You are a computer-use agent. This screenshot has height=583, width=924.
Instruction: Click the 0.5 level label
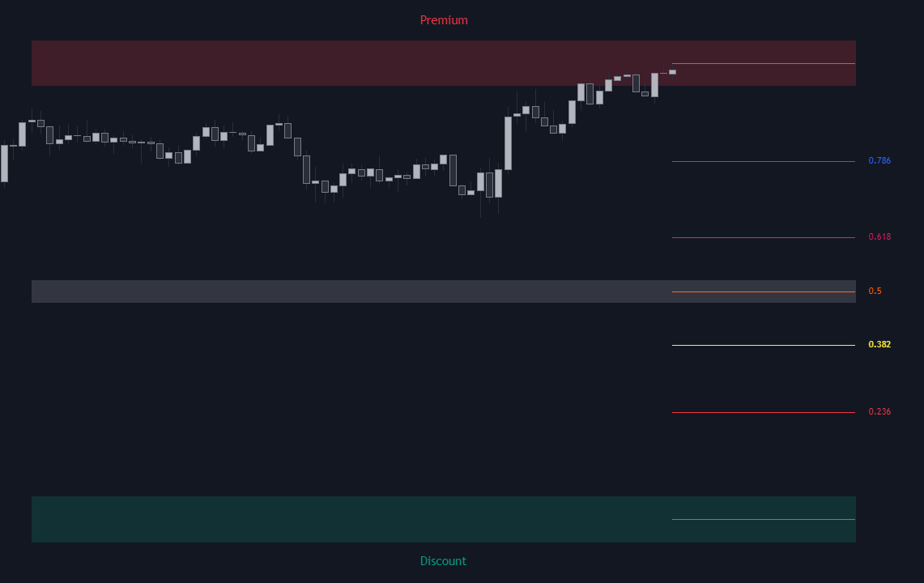(875, 291)
